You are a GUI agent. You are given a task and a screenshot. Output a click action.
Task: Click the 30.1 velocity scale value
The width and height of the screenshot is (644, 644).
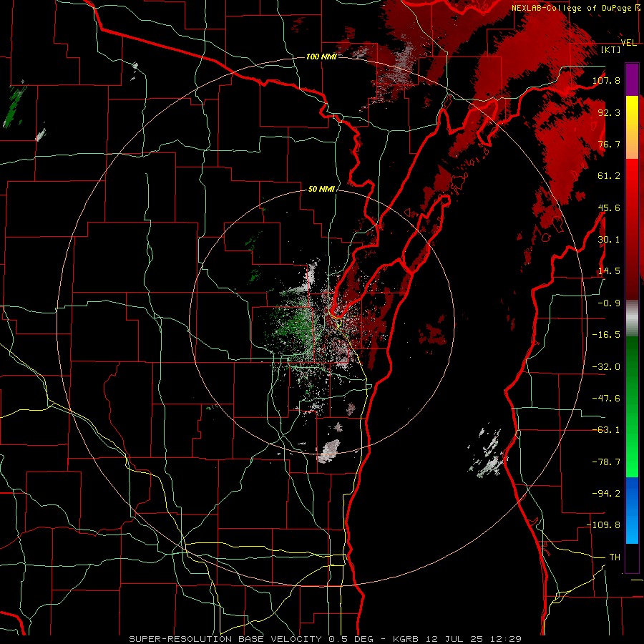coord(609,240)
